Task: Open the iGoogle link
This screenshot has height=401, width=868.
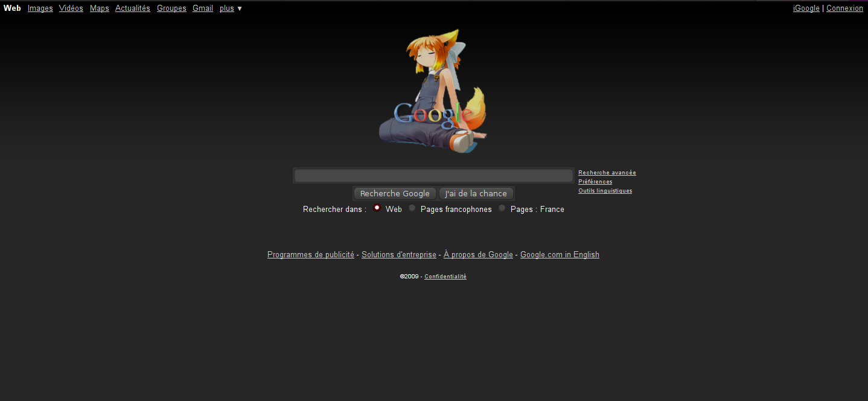Action: pyautogui.click(x=806, y=8)
